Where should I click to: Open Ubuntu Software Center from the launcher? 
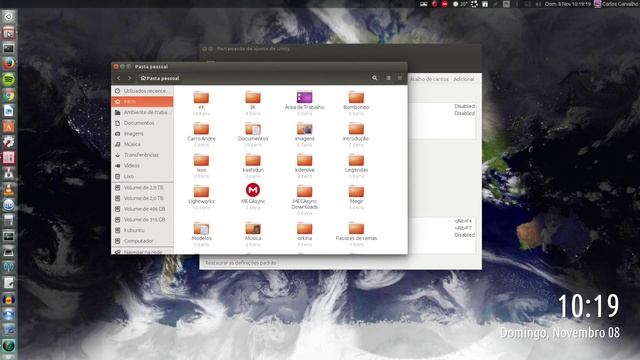click(9, 127)
